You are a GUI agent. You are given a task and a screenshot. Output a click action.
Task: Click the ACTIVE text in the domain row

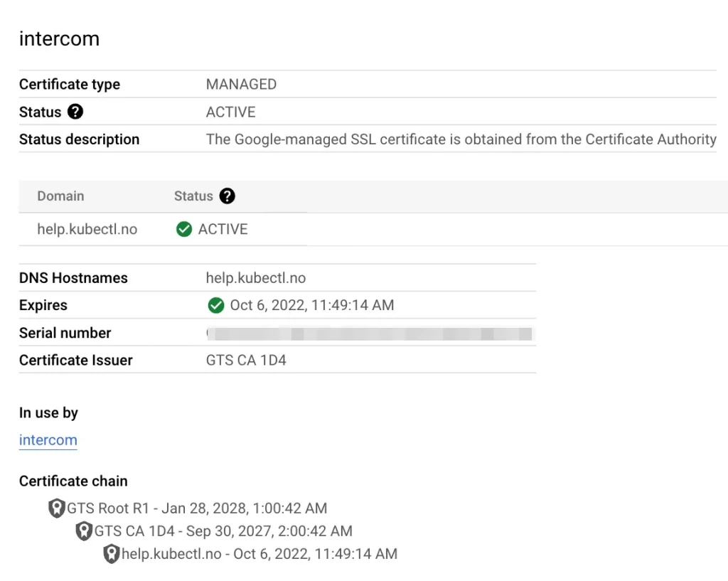(223, 229)
